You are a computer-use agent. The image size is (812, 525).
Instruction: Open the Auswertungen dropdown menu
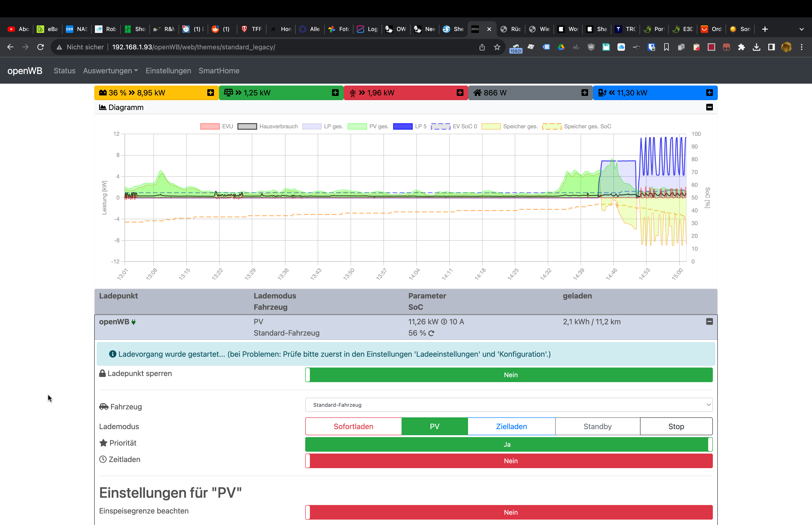point(110,71)
